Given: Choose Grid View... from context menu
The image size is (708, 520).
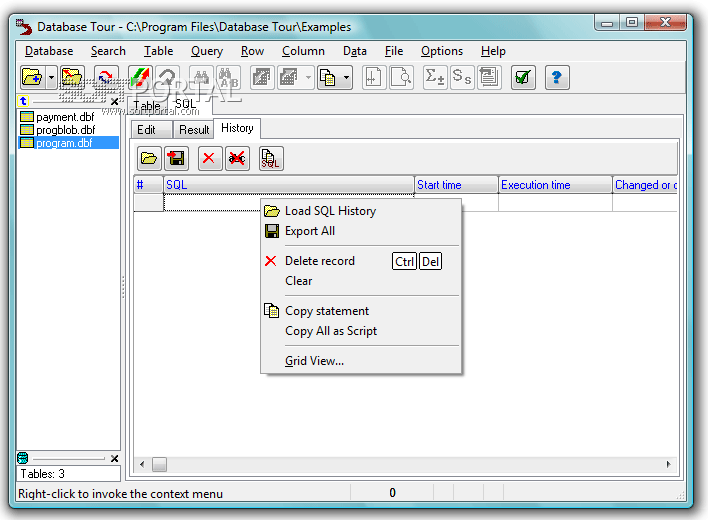Looking at the screenshot, I should coord(361,361).
